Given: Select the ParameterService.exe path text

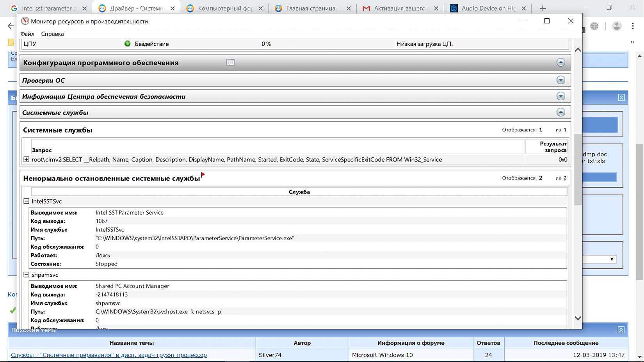Looking at the screenshot, I should point(195,238).
